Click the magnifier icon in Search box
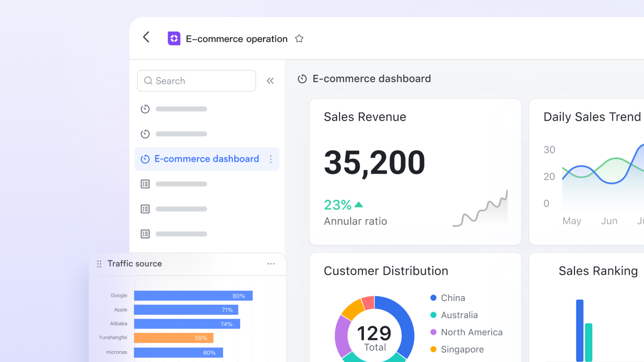Viewport: 644px width, 362px height. pyautogui.click(x=148, y=81)
